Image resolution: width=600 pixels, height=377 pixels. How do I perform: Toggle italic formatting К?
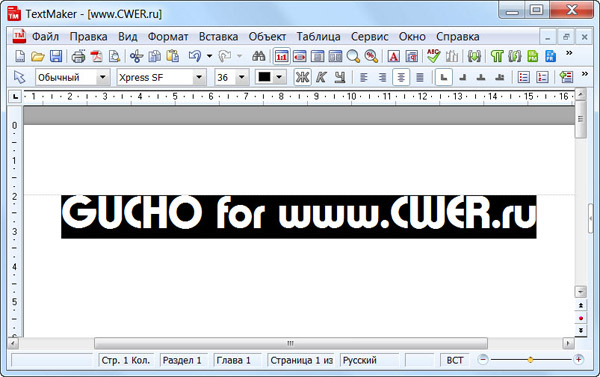click(x=321, y=77)
